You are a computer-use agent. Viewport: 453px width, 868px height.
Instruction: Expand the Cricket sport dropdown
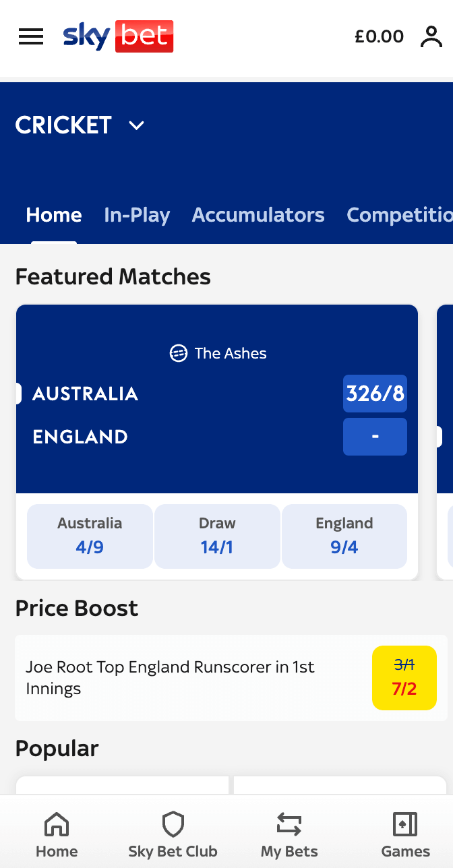[x=137, y=125]
